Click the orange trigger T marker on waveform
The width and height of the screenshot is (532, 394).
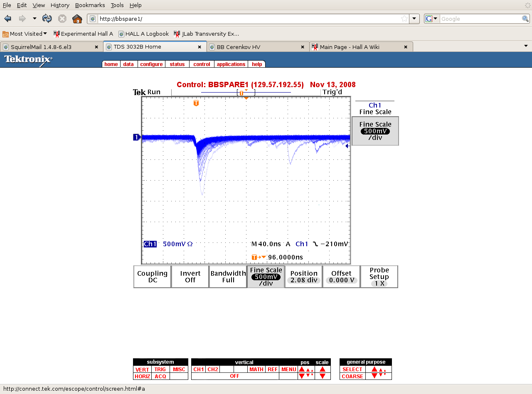pos(196,103)
